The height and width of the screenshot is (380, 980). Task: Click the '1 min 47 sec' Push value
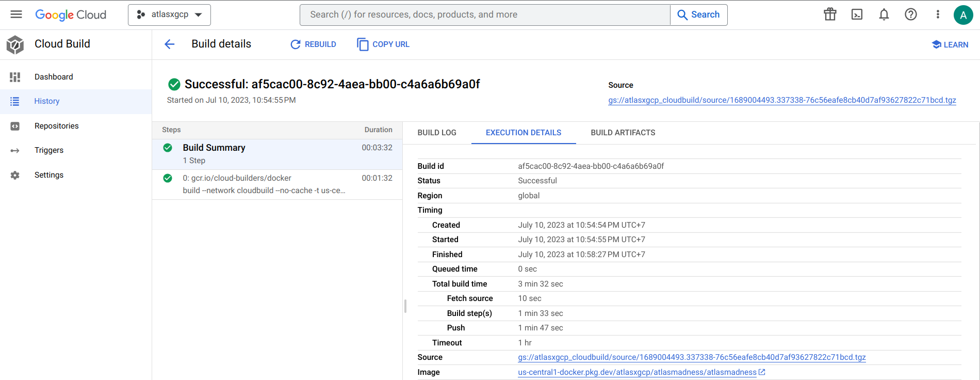pyautogui.click(x=541, y=328)
